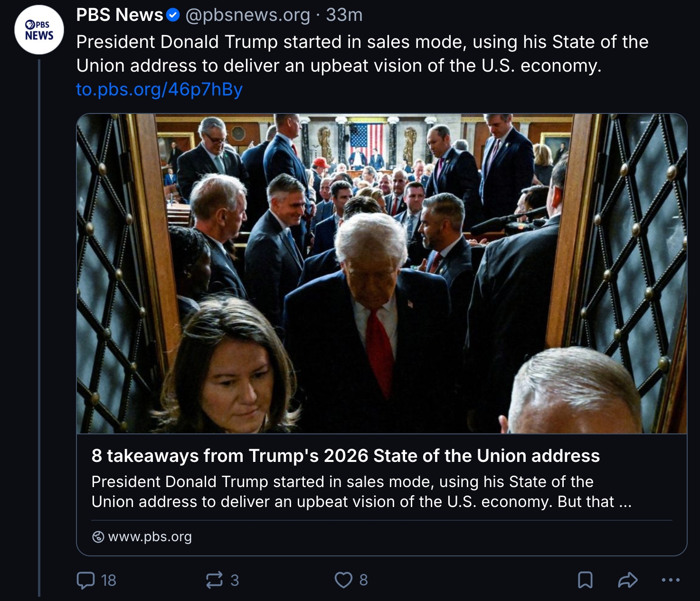Screen dimensions: 700x601
Task: Click the reply speech bubble icon
Action: click(86, 580)
